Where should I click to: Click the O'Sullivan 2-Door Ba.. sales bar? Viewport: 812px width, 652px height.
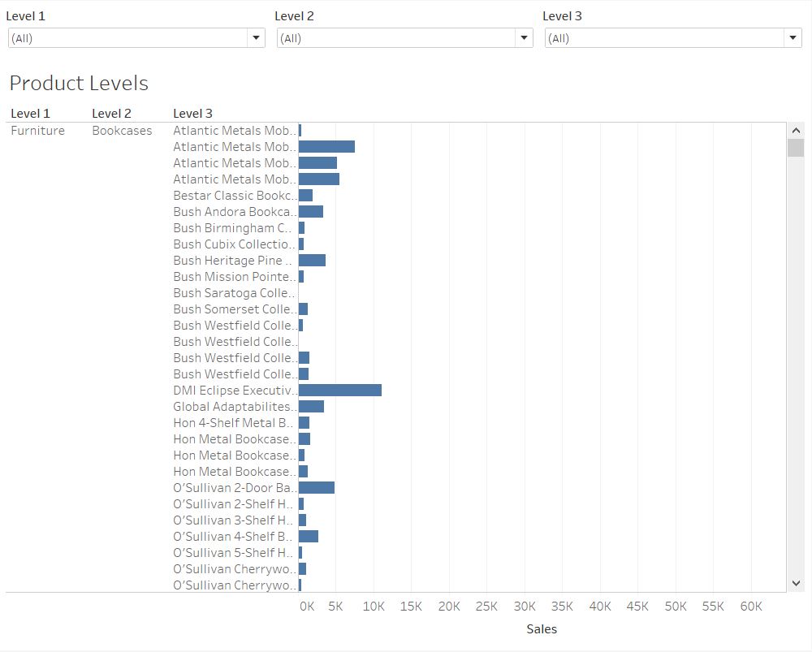click(317, 488)
